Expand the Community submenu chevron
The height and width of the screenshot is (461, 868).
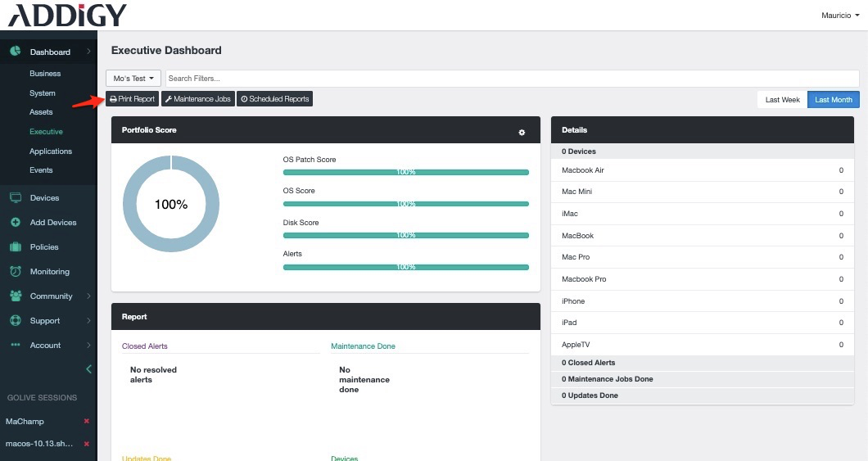point(88,296)
